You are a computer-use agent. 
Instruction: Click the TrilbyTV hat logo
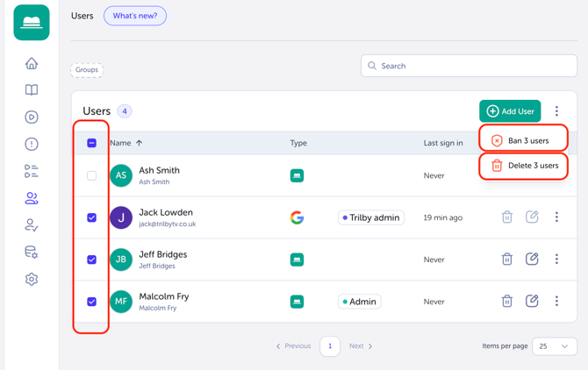[32, 23]
